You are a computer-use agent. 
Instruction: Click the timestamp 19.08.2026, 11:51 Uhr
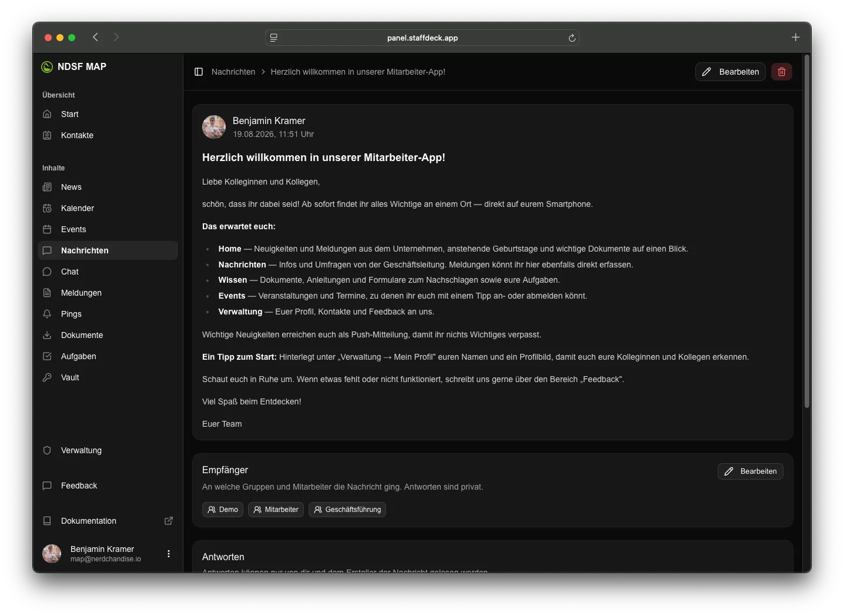coord(273,134)
